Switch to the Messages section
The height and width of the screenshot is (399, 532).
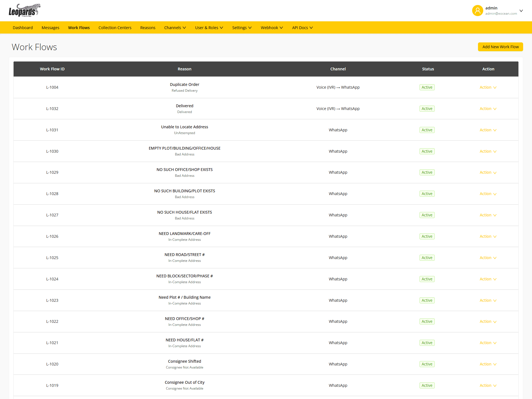tap(50, 27)
